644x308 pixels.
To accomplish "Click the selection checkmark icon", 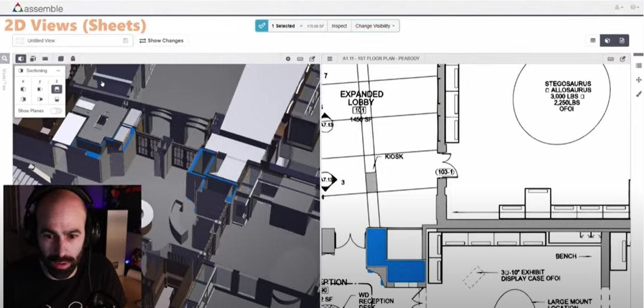I will pos(262,26).
